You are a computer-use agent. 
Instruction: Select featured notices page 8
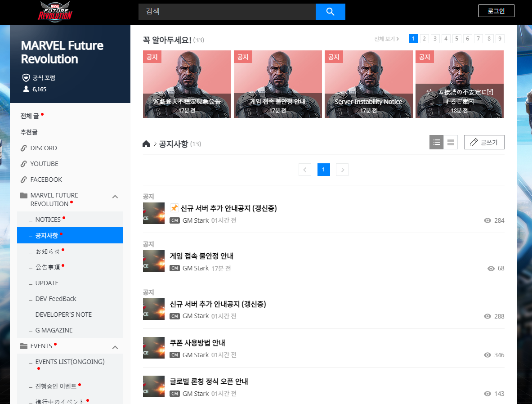pos(489,39)
